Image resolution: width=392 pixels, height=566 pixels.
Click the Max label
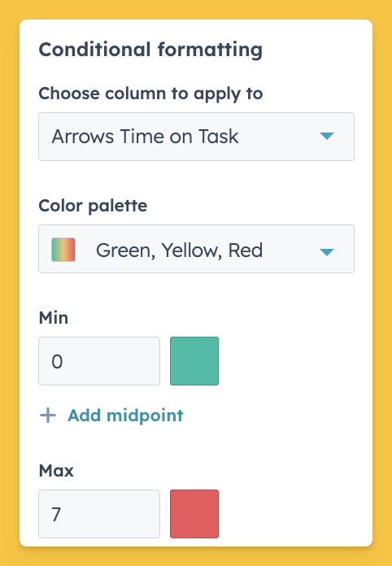[56, 471]
